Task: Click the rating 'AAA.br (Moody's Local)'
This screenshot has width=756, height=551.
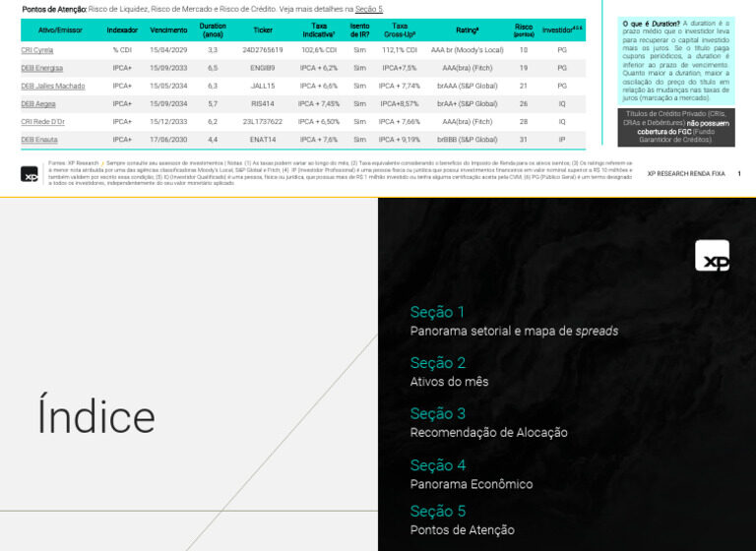Action: point(468,50)
